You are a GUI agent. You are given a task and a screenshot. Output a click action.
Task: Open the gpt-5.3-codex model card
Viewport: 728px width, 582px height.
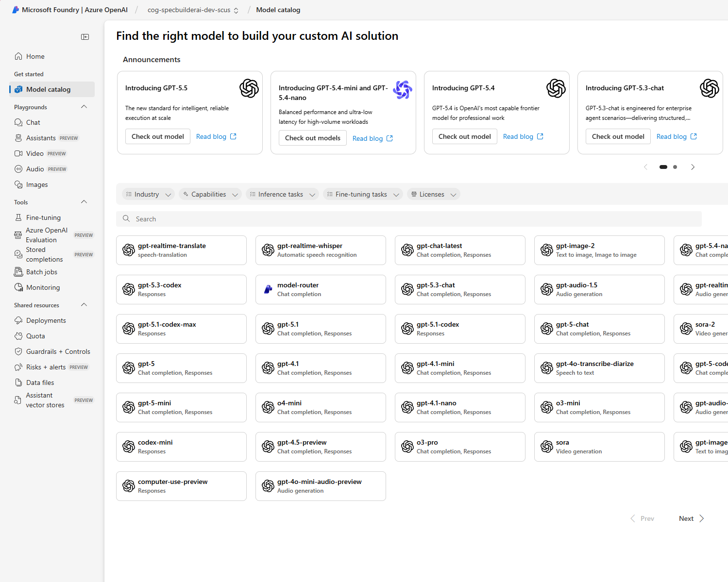coord(181,289)
